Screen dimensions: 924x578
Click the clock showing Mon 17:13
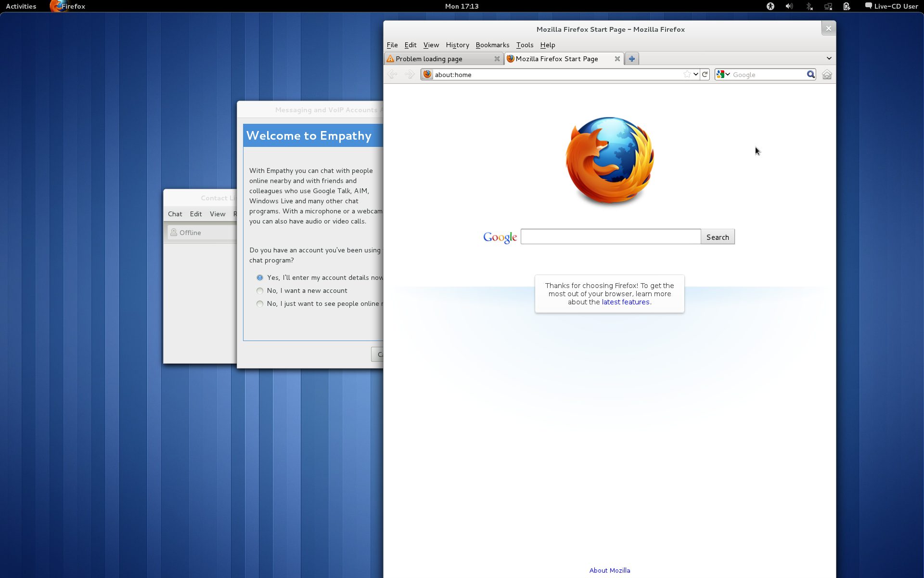[x=462, y=6]
